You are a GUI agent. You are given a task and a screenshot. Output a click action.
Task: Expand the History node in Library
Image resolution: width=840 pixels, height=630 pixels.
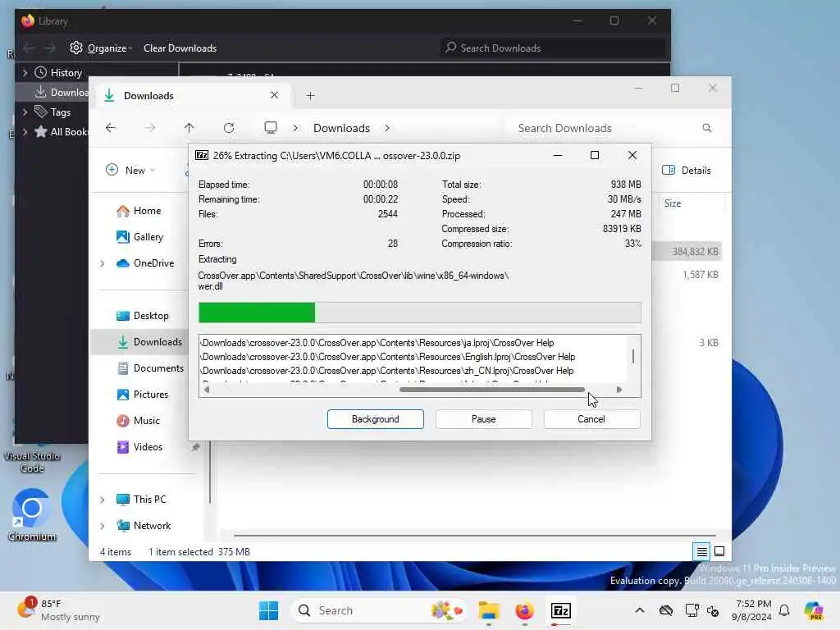25,72
